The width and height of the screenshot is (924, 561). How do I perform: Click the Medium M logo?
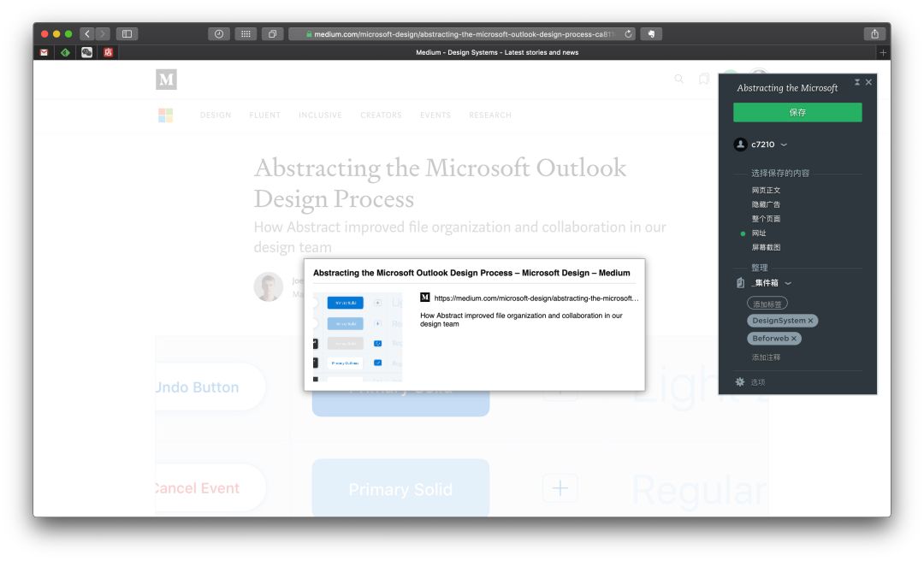(x=166, y=80)
